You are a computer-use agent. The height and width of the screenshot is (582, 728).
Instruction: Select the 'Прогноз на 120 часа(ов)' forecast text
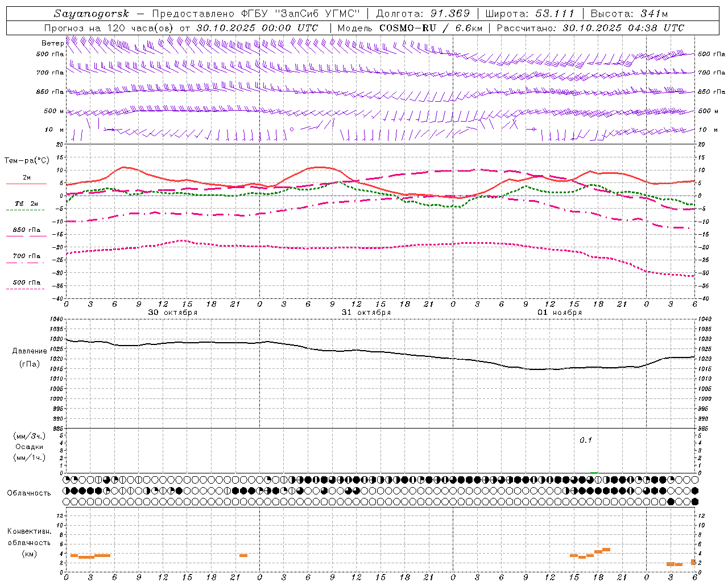[109, 28]
